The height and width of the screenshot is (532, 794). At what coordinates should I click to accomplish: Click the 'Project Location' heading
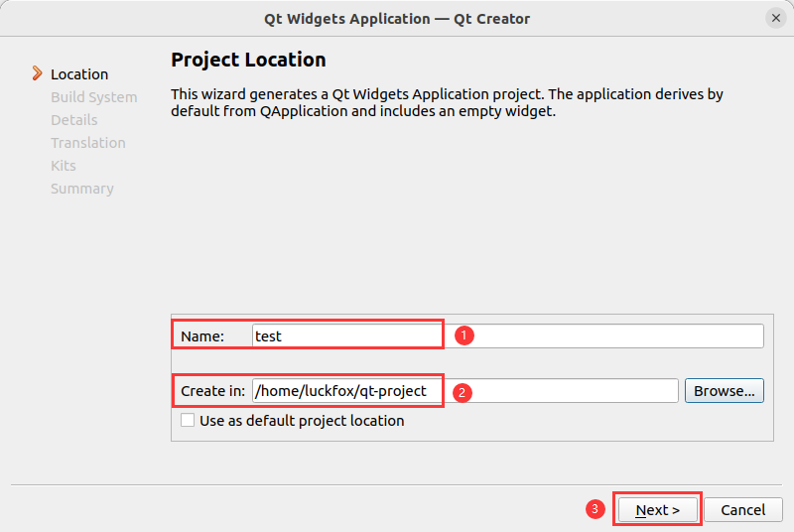pos(248,60)
